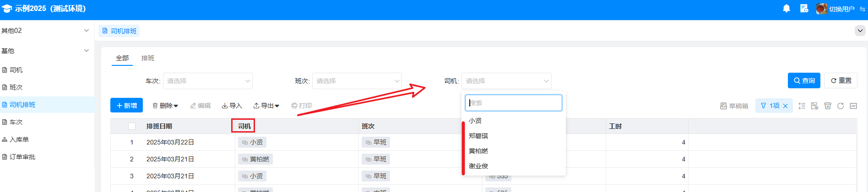Toggle the select-all checkbox in table header
The image size is (868, 192).
pyautogui.click(x=132, y=126)
